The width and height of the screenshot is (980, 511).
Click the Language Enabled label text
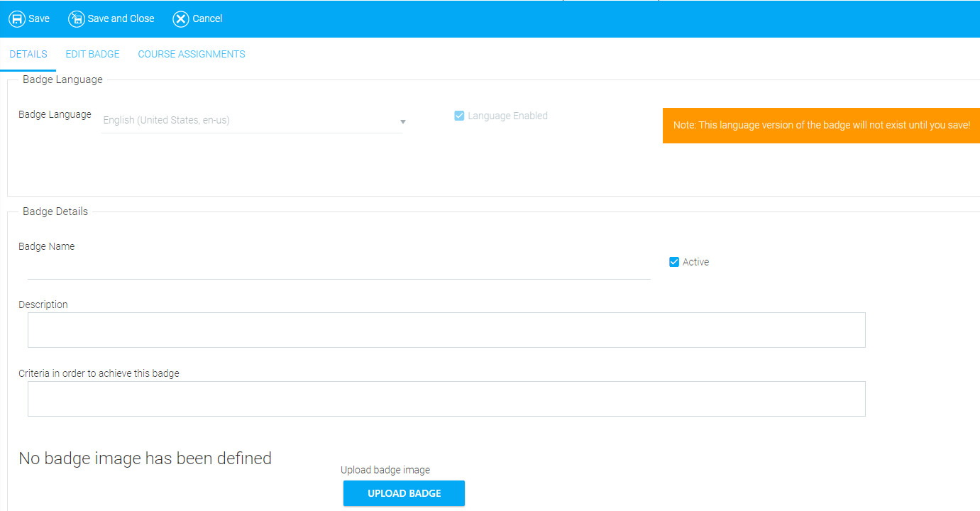coord(507,116)
